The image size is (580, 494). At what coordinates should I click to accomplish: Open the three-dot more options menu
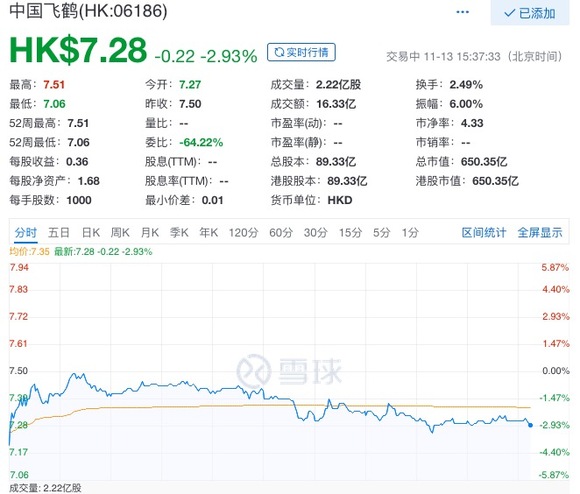click(462, 12)
